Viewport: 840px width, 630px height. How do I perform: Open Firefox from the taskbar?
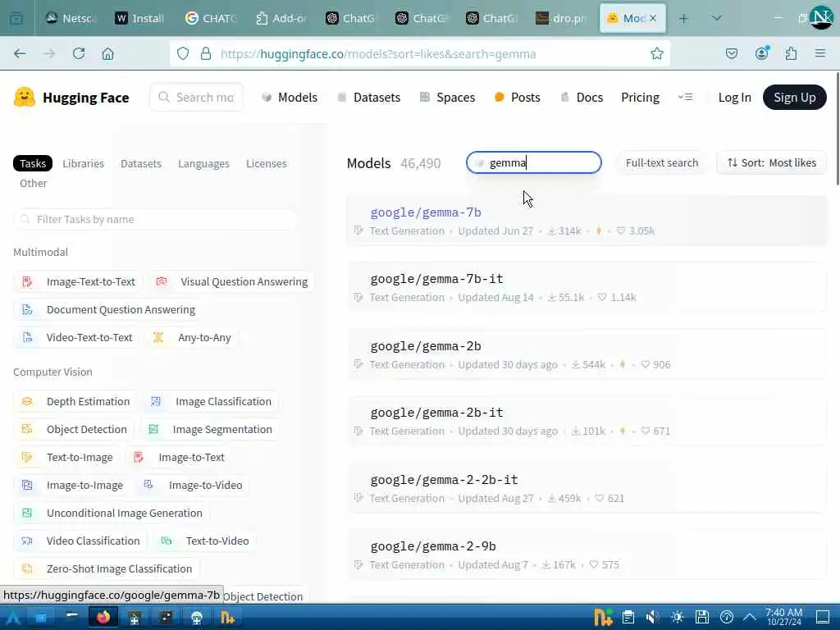[103, 617]
